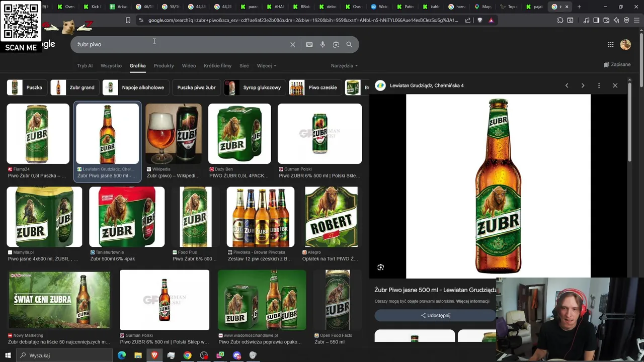The width and height of the screenshot is (644, 362).
Task: Search by image with Google Lens icon
Action: click(x=336, y=44)
